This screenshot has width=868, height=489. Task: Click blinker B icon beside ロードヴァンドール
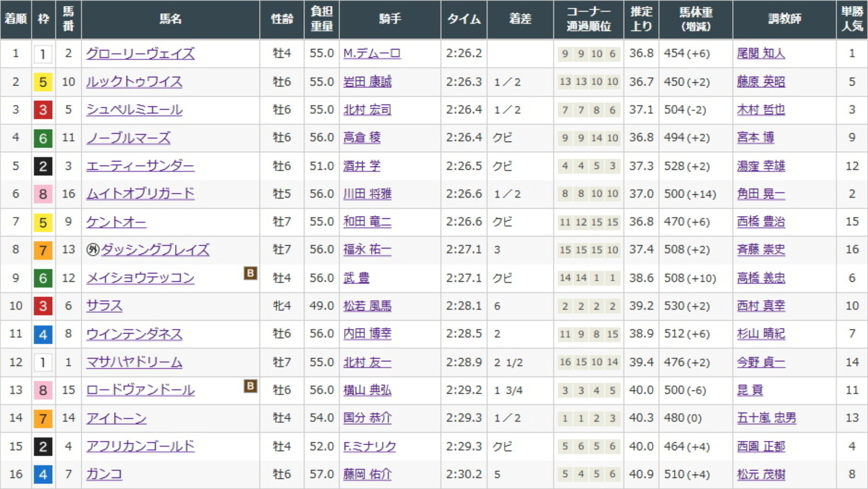point(250,386)
